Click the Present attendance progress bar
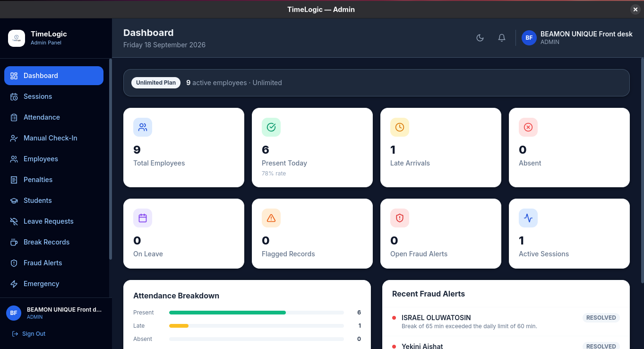 [x=257, y=313]
